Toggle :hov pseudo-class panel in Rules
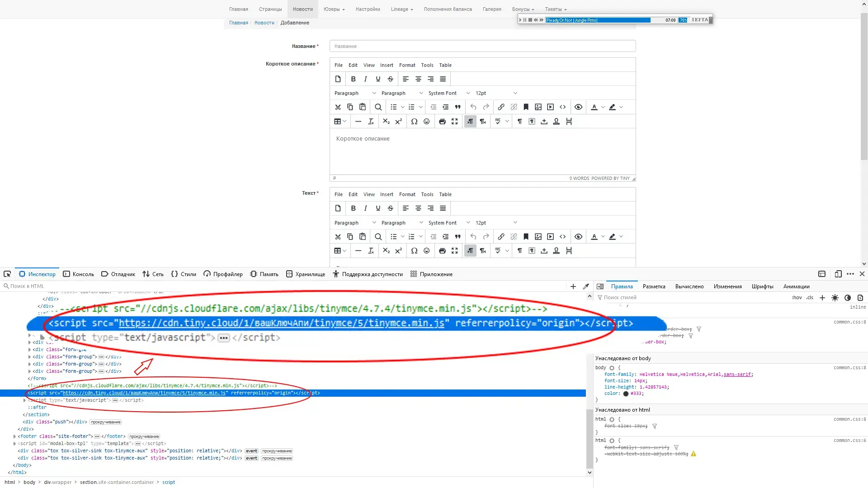The image size is (868, 488). [797, 298]
